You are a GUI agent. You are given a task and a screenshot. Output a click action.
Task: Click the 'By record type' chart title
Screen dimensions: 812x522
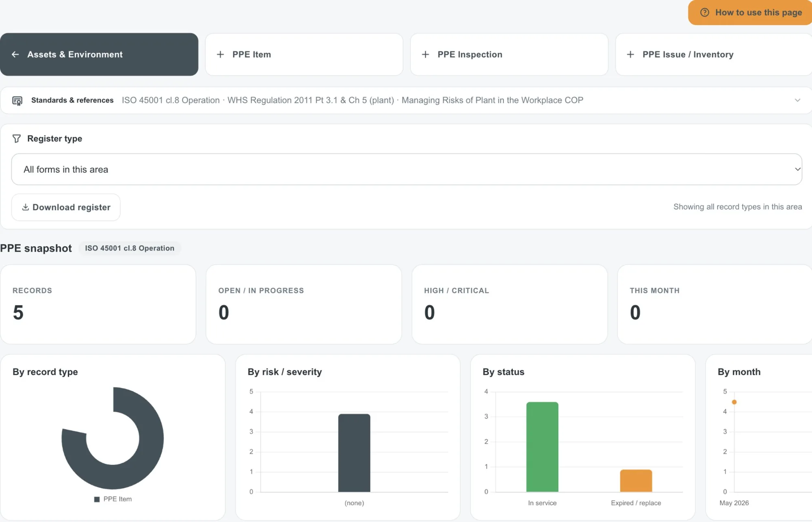pyautogui.click(x=45, y=372)
